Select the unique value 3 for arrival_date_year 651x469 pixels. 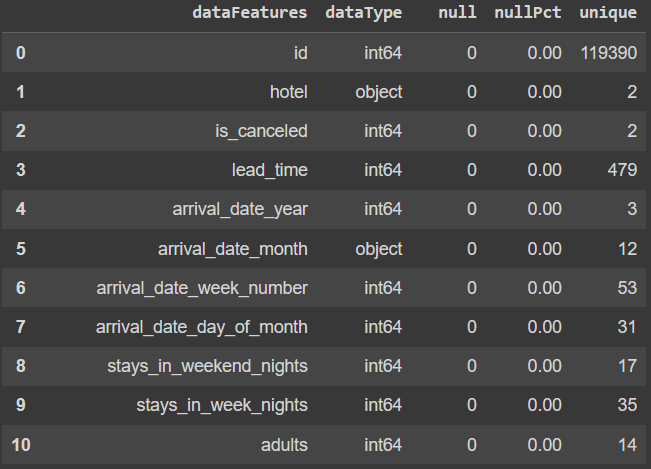coord(632,209)
